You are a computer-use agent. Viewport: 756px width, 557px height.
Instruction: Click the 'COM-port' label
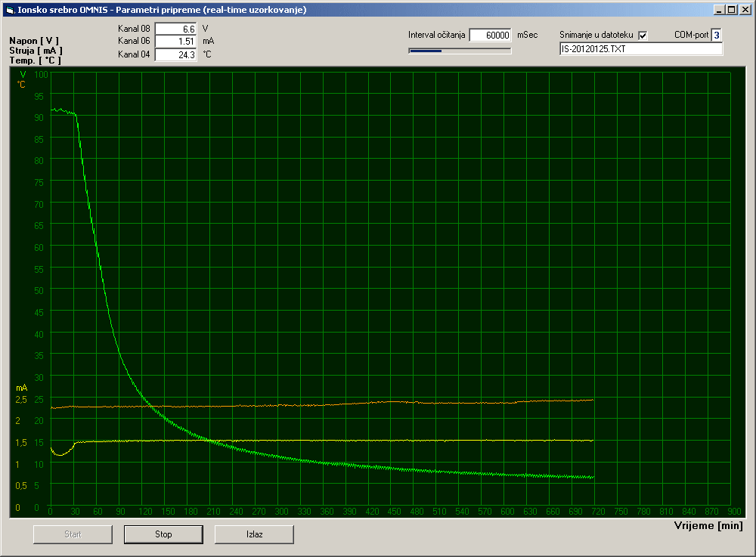pyautogui.click(x=692, y=36)
